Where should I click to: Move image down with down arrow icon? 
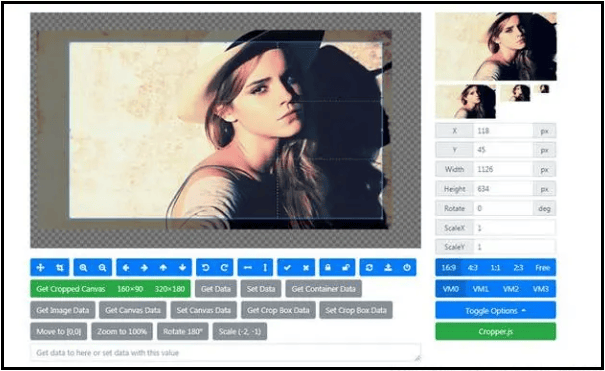pyautogui.click(x=183, y=268)
